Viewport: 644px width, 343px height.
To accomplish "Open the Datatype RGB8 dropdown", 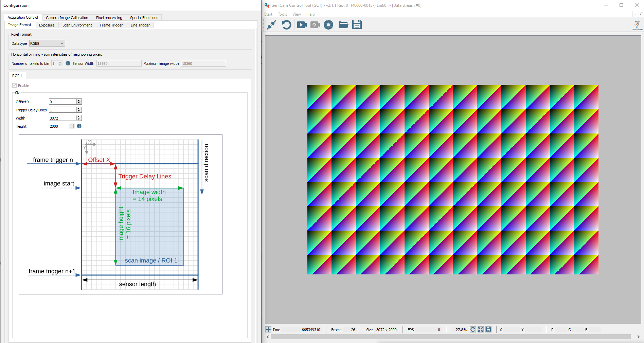I will click(x=47, y=43).
